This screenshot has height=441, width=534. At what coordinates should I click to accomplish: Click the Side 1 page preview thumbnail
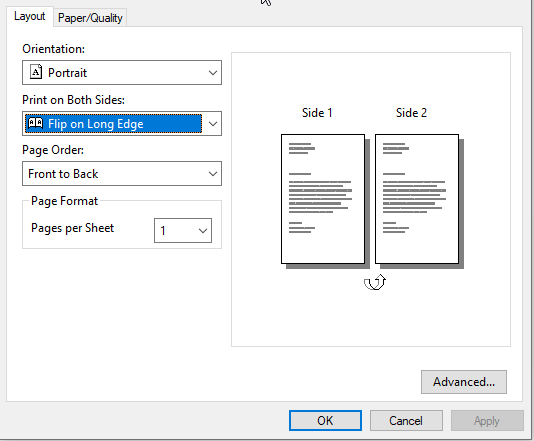[x=323, y=199]
